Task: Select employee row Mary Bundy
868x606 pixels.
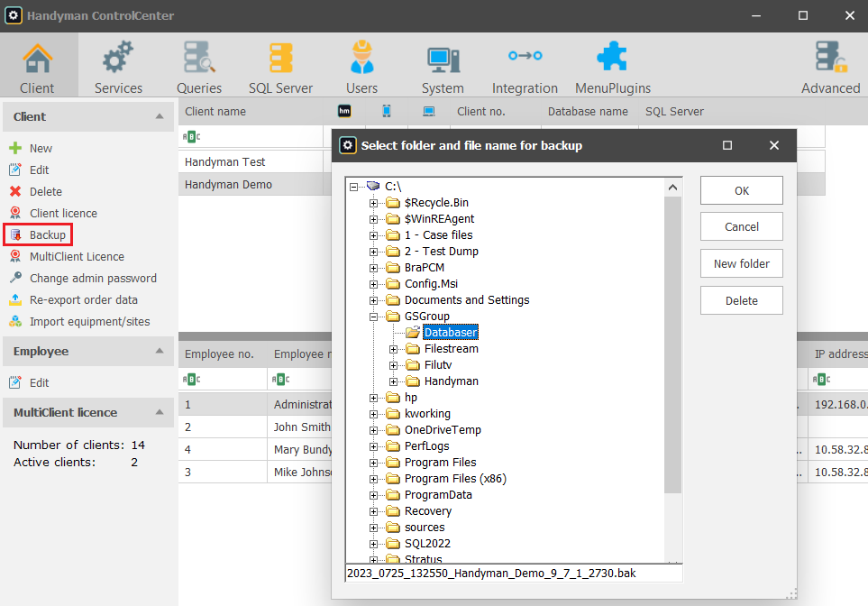Action: pos(255,449)
